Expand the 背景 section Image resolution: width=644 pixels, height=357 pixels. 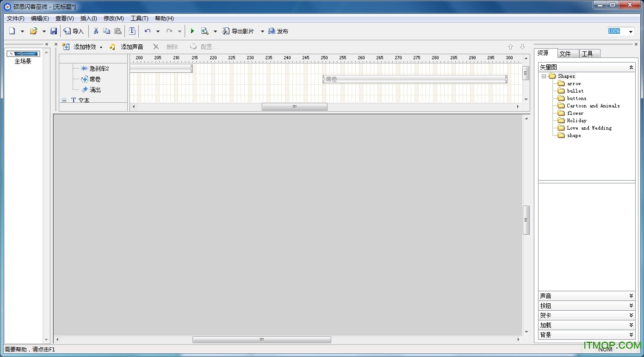coord(587,335)
